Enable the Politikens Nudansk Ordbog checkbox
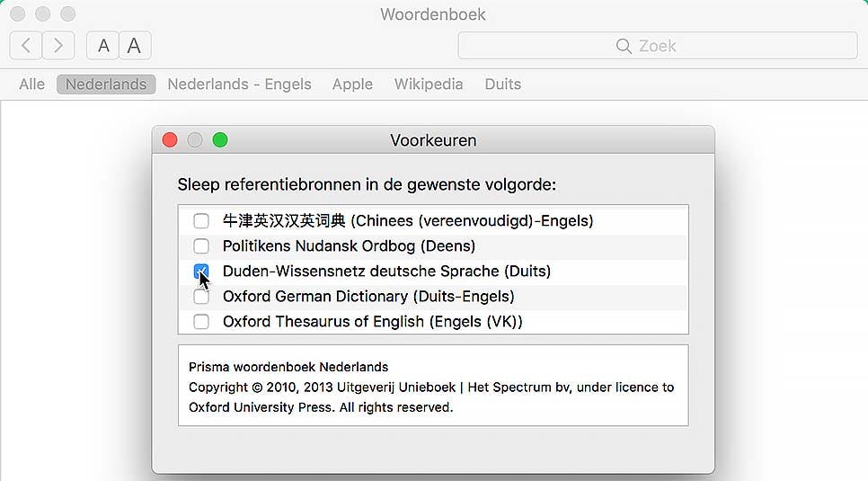 click(x=201, y=246)
